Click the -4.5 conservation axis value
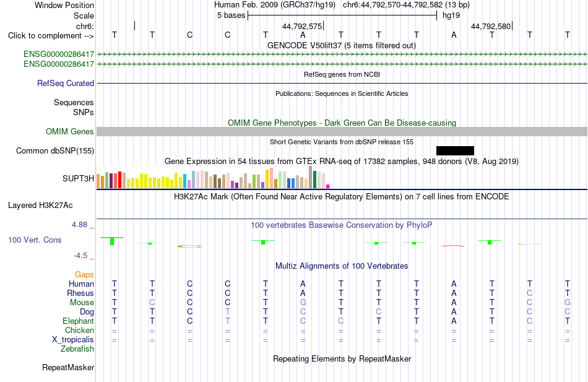588x382 pixels. (x=80, y=256)
